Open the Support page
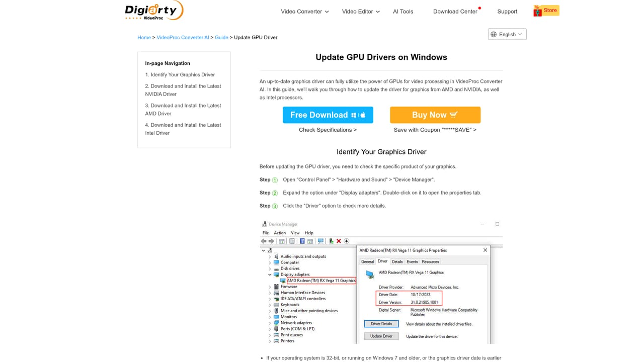644x362 pixels. click(507, 12)
